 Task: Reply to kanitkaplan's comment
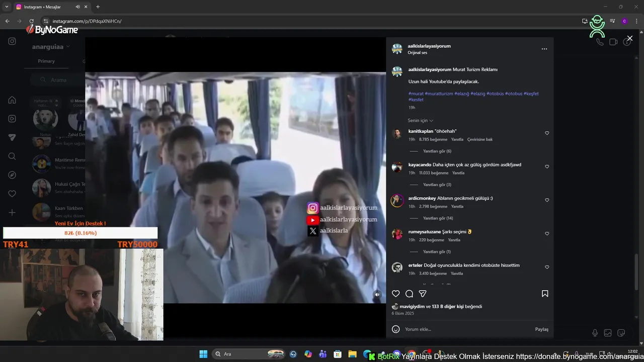coord(457,139)
